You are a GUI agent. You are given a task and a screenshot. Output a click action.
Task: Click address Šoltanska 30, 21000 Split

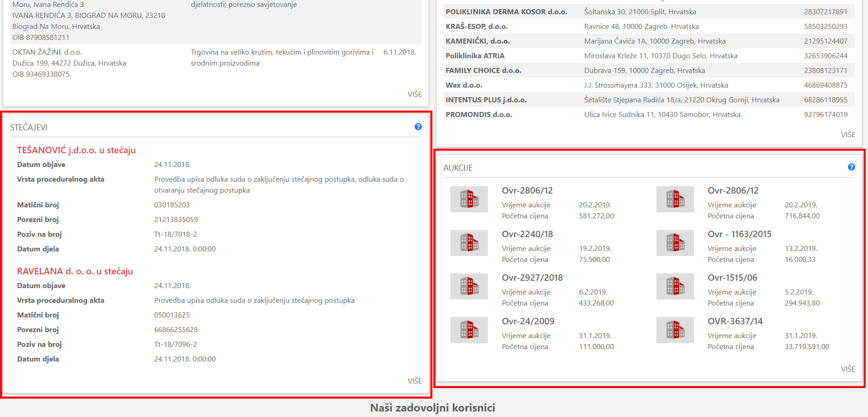(640, 11)
